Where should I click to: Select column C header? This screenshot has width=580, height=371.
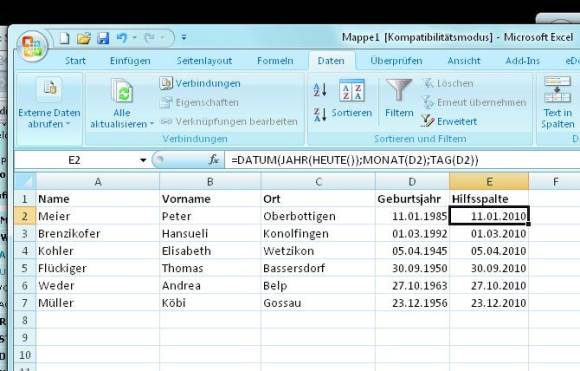[318, 182]
